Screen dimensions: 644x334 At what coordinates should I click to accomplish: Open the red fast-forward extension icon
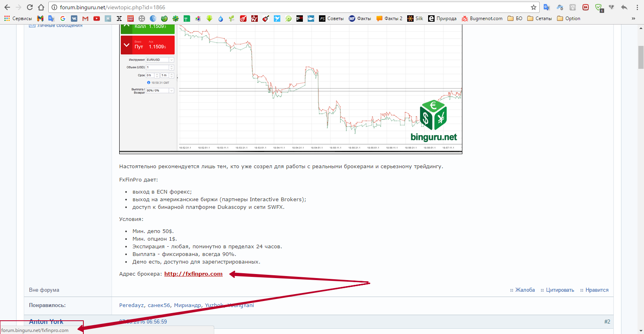coord(586,7)
